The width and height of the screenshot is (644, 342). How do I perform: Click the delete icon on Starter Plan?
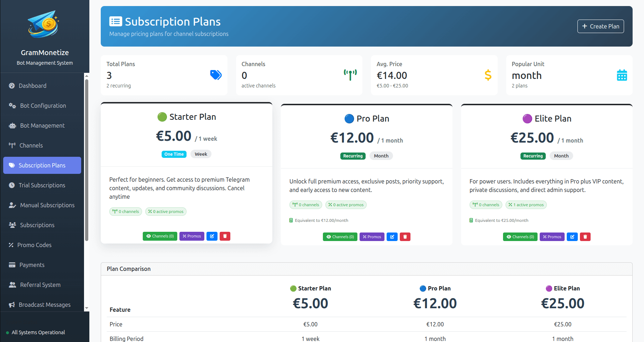[x=225, y=236]
